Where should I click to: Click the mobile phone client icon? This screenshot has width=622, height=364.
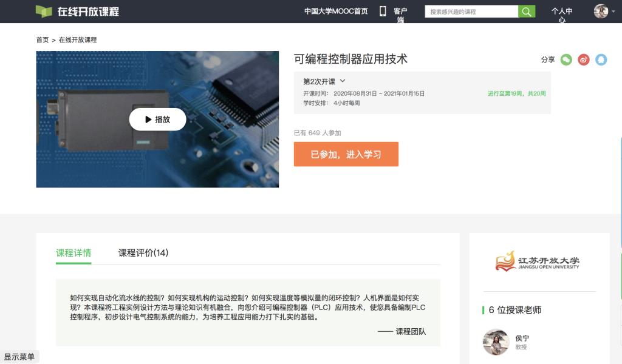pyautogui.click(x=383, y=11)
